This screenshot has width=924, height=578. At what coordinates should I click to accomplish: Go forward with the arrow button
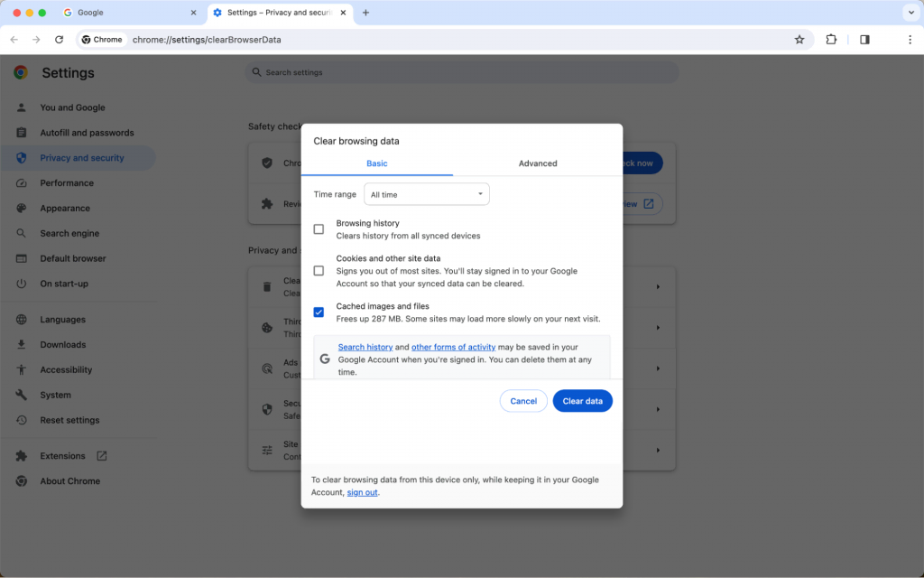point(36,40)
